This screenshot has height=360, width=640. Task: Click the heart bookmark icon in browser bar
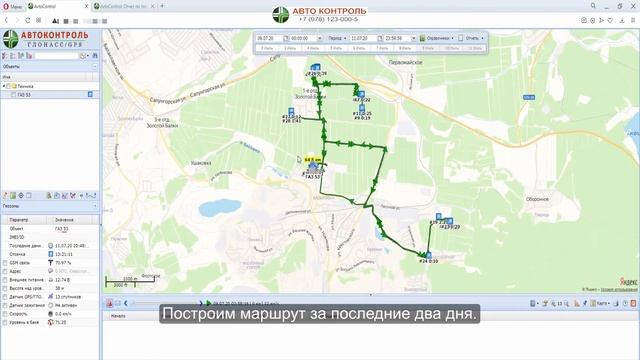pyautogui.click(x=610, y=20)
